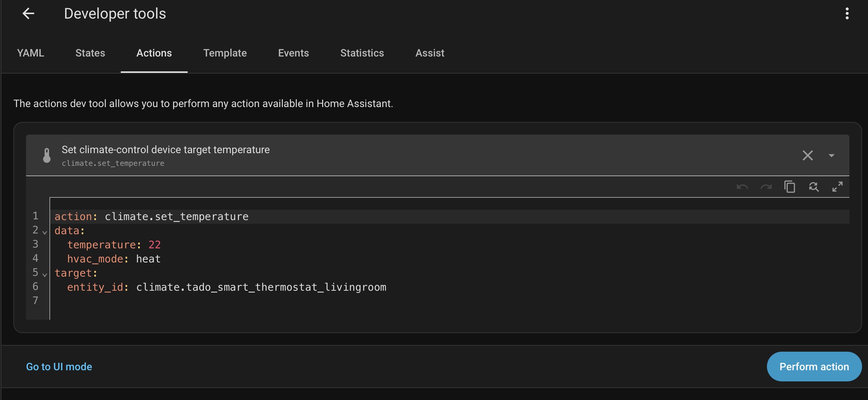The height and width of the screenshot is (400, 868).
Task: Open the three-dot overflow menu
Action: [x=847, y=14]
